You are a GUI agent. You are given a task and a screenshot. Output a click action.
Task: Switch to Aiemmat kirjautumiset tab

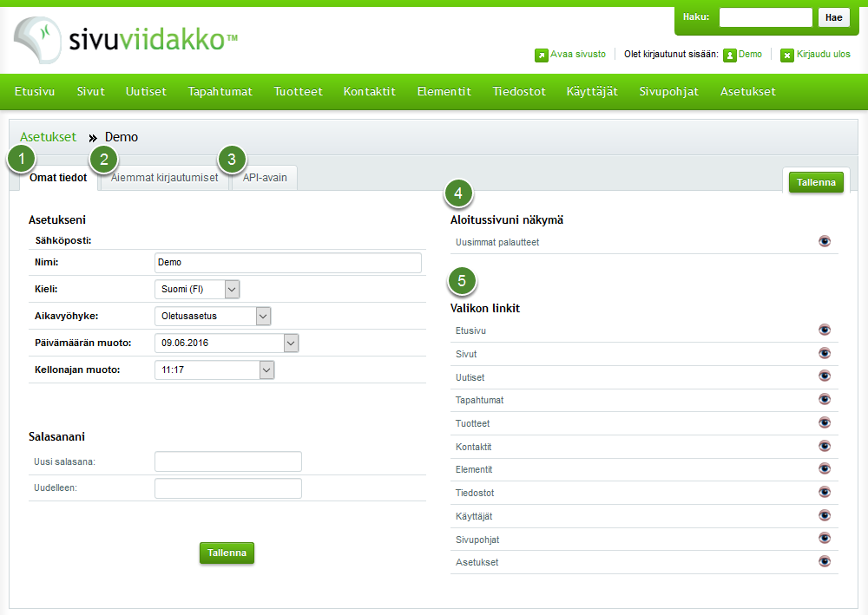[x=164, y=178]
